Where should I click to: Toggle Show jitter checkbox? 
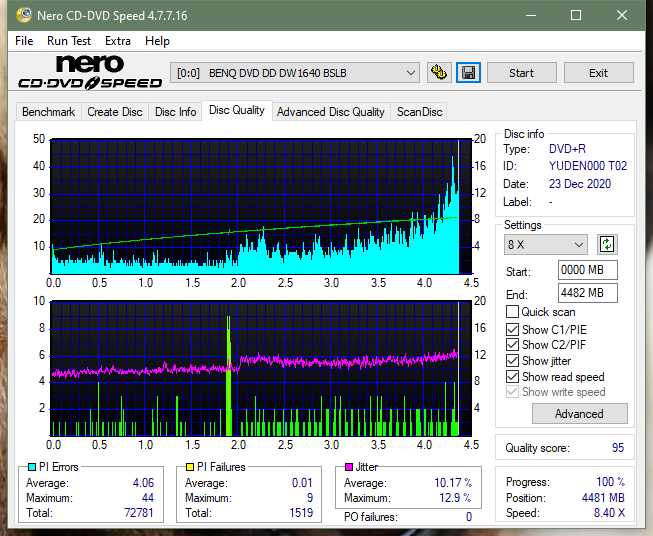[512, 361]
